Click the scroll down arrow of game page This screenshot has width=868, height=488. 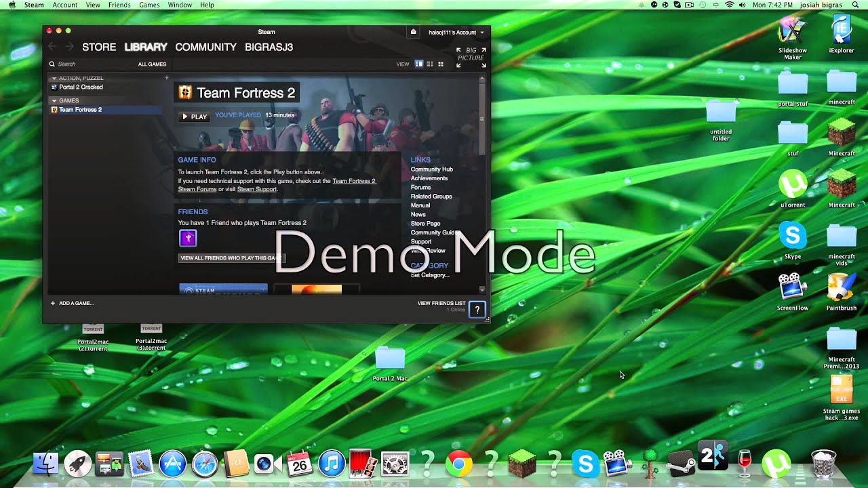(482, 289)
